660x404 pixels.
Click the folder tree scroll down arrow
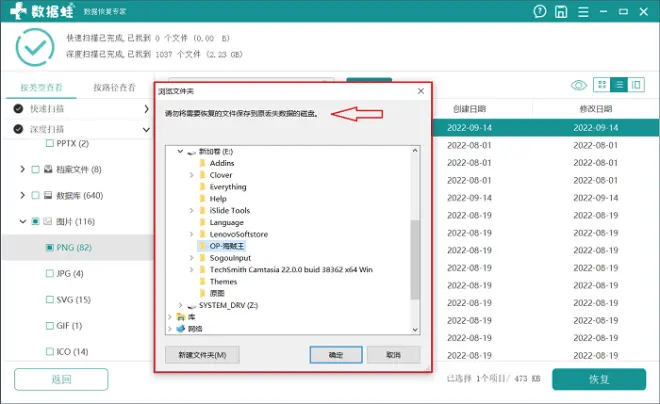415,330
